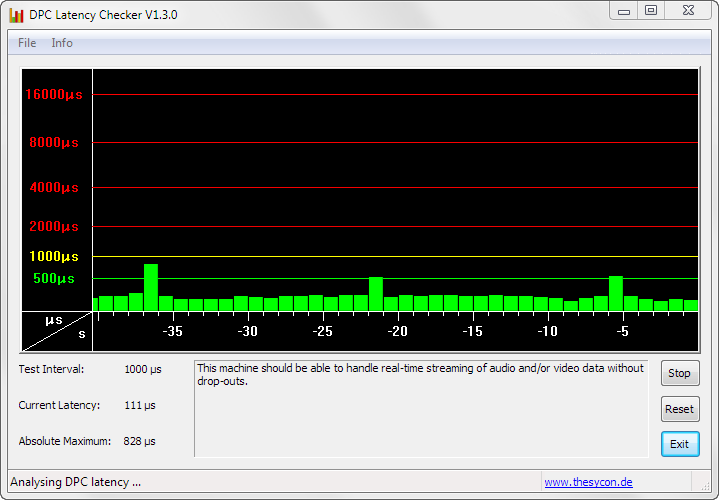Click the Absolute Maximum value 828 µs

[140, 441]
